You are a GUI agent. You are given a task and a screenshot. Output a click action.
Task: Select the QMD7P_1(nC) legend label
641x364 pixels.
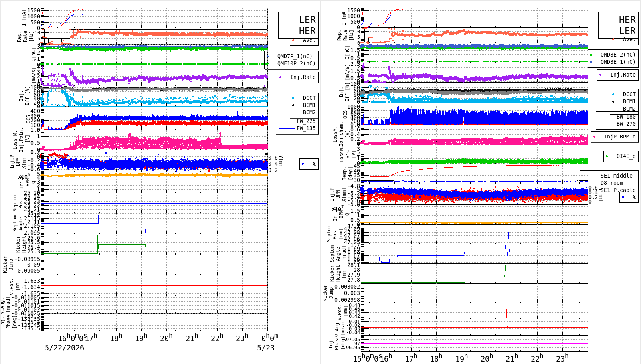click(295, 56)
